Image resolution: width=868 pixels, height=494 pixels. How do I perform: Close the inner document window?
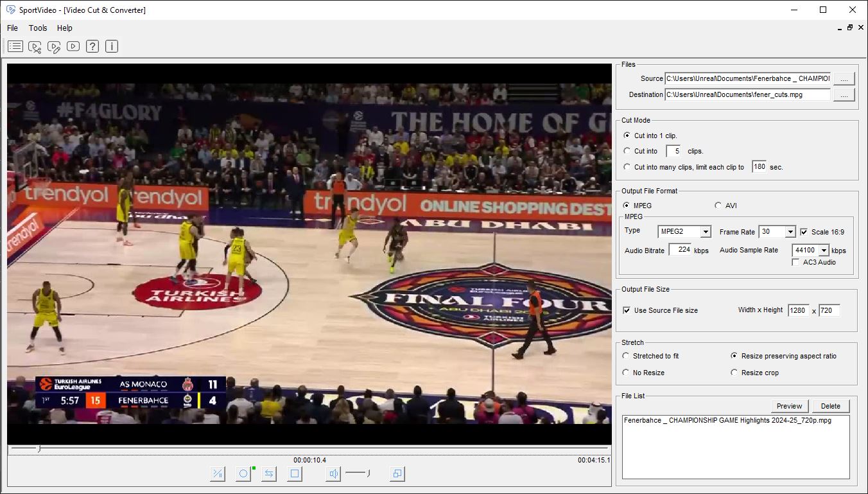pos(860,28)
